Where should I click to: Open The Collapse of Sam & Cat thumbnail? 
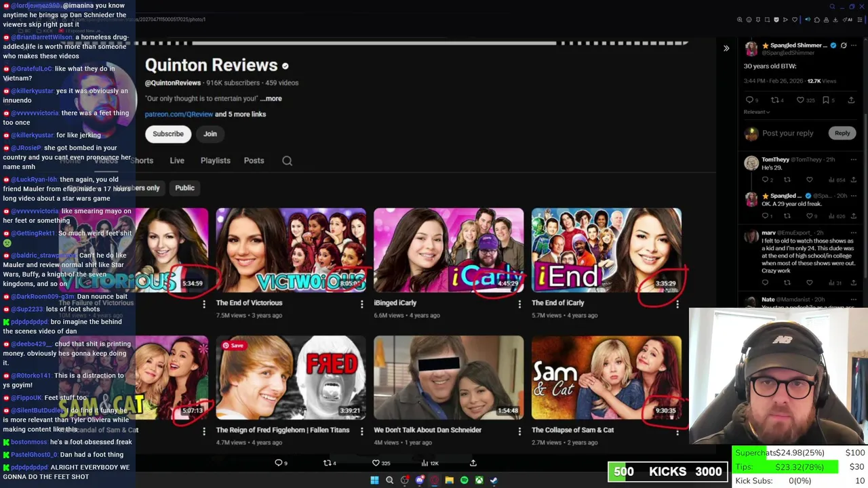pyautogui.click(x=606, y=378)
